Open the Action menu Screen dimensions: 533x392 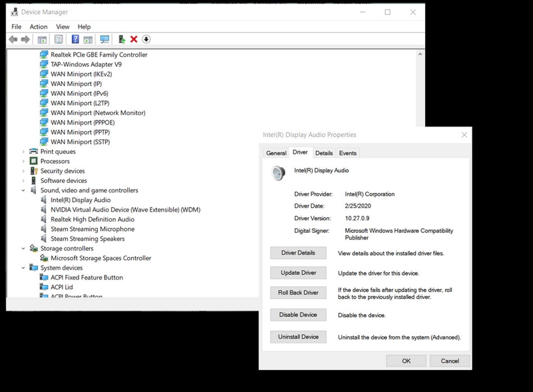[39, 27]
